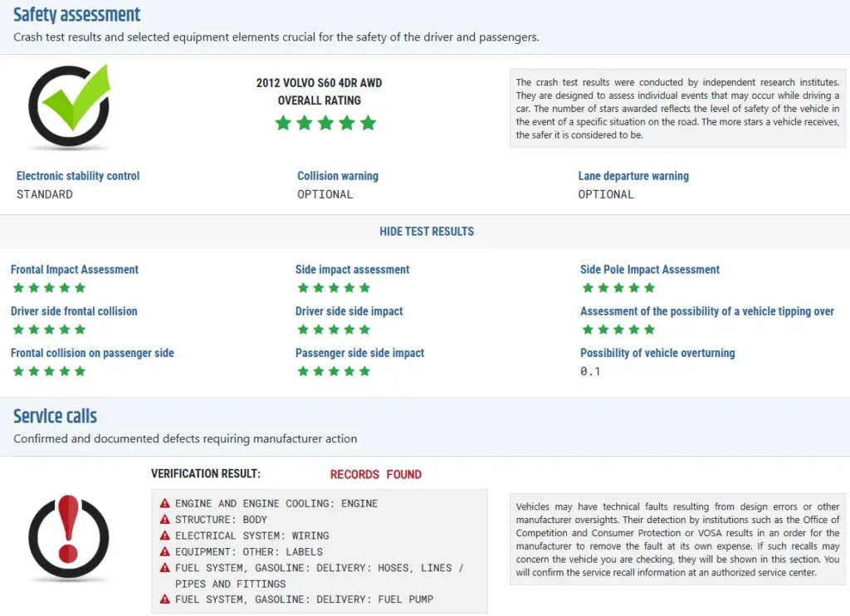
Task: Click the Side Pole Impact Assessment stars
Action: click(618, 288)
